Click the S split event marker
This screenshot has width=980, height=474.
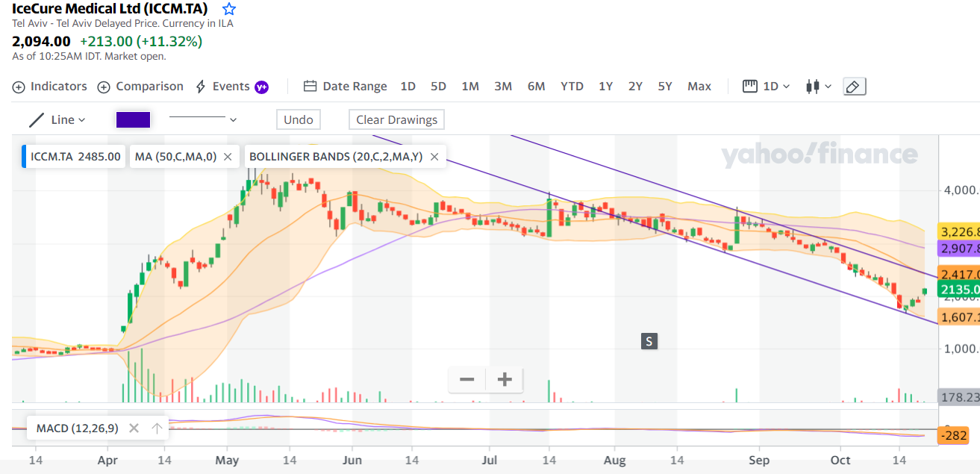(x=649, y=341)
